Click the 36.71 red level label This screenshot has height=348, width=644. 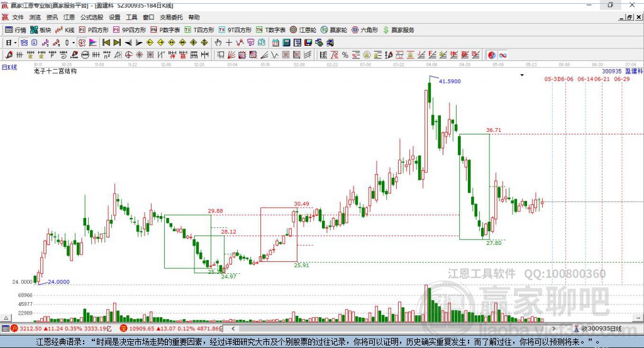[x=494, y=130]
